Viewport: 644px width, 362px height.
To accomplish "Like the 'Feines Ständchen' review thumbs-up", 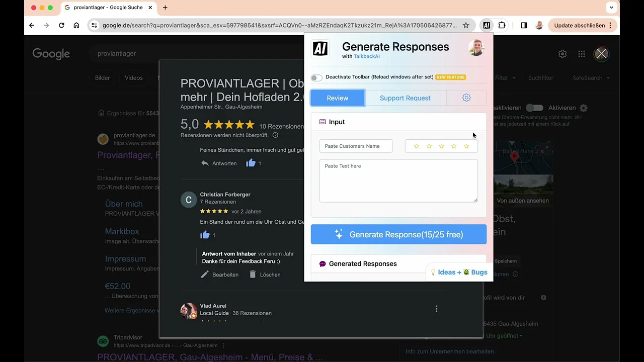I will [251, 163].
